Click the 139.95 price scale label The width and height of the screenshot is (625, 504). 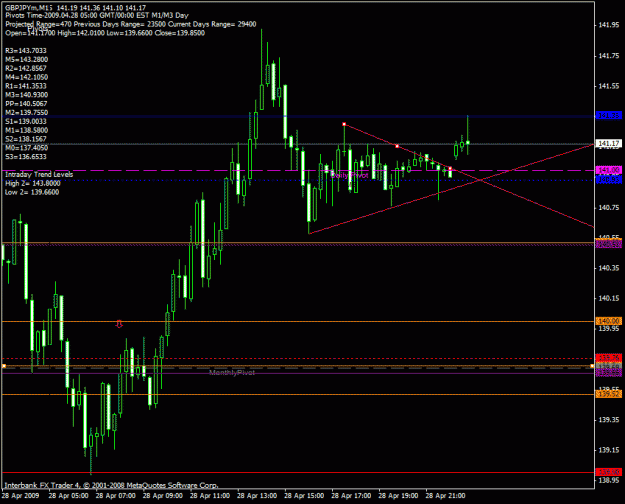(x=609, y=329)
